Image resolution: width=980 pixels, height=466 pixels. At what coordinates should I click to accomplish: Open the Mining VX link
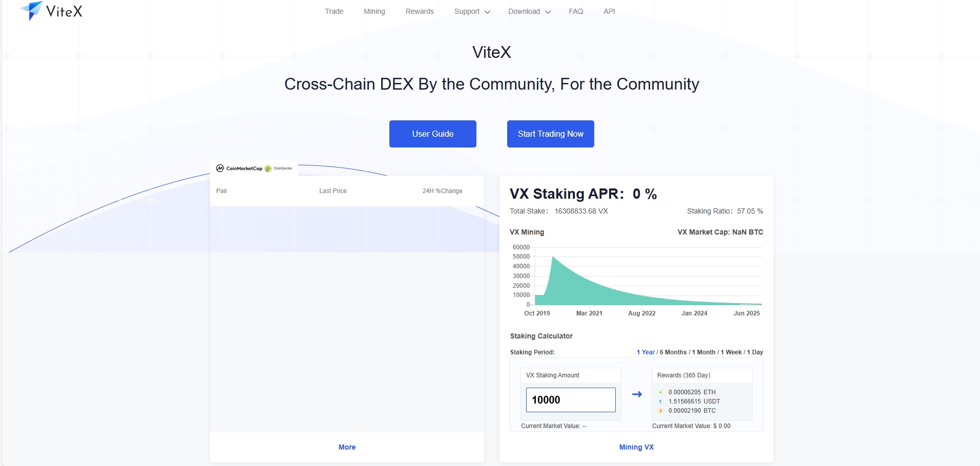coord(636,447)
